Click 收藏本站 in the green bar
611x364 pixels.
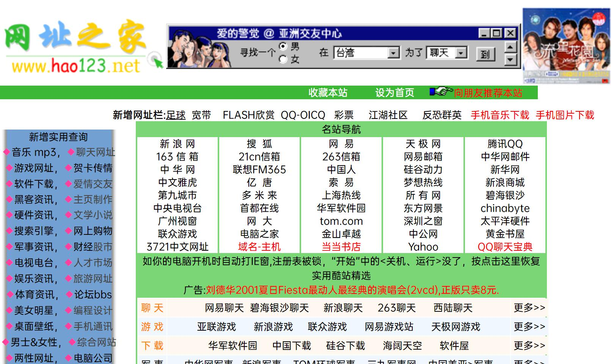tap(328, 93)
